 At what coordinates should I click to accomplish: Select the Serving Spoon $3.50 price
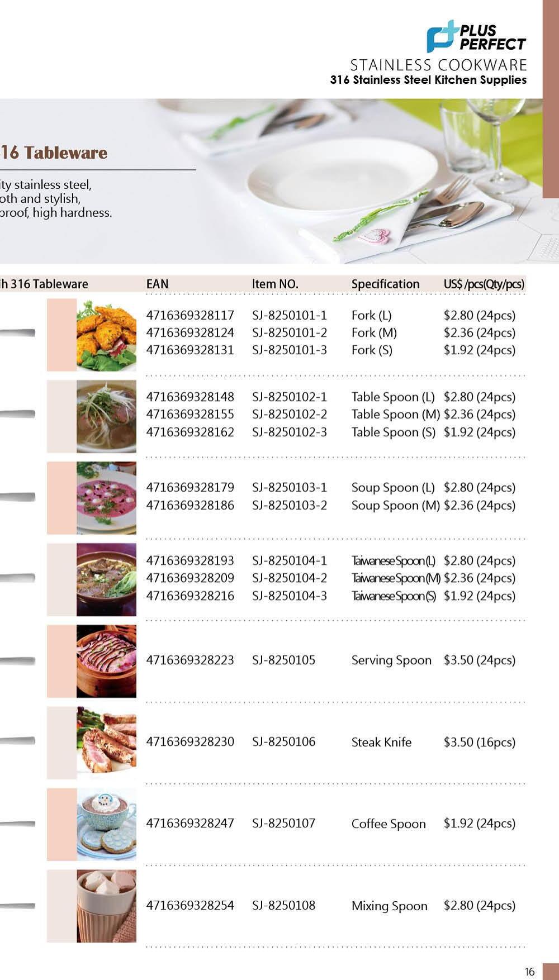480,660
